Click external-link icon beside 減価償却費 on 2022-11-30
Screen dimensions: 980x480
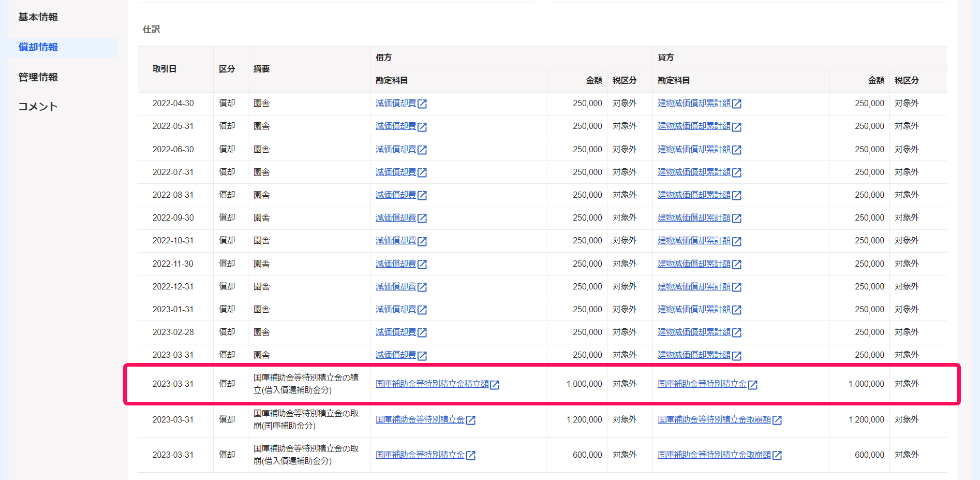[422, 264]
